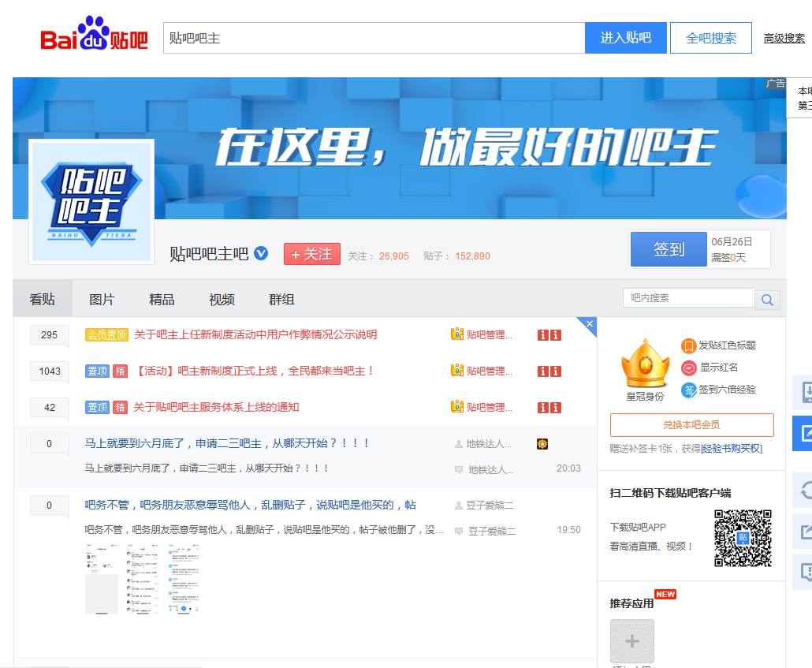This screenshot has height=668, width=812.
Task: Click the 贴吧吧主 forum avatar image
Action: click(x=91, y=202)
